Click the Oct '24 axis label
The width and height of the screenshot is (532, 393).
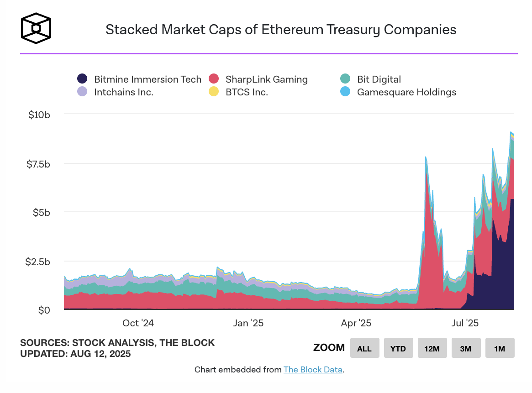tap(138, 323)
